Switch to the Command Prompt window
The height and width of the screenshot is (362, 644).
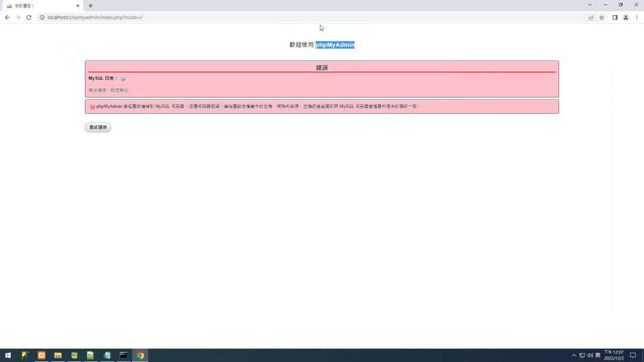(123, 355)
